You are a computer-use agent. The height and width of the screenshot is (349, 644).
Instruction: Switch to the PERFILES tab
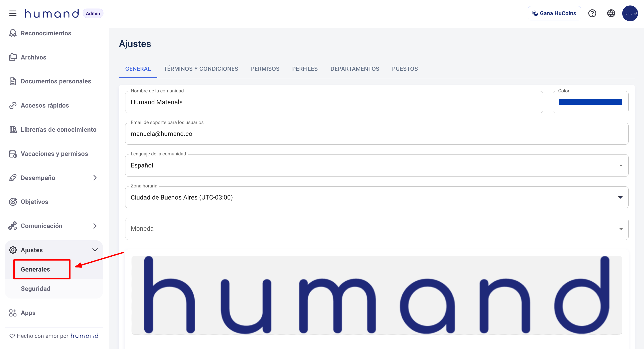coord(305,69)
